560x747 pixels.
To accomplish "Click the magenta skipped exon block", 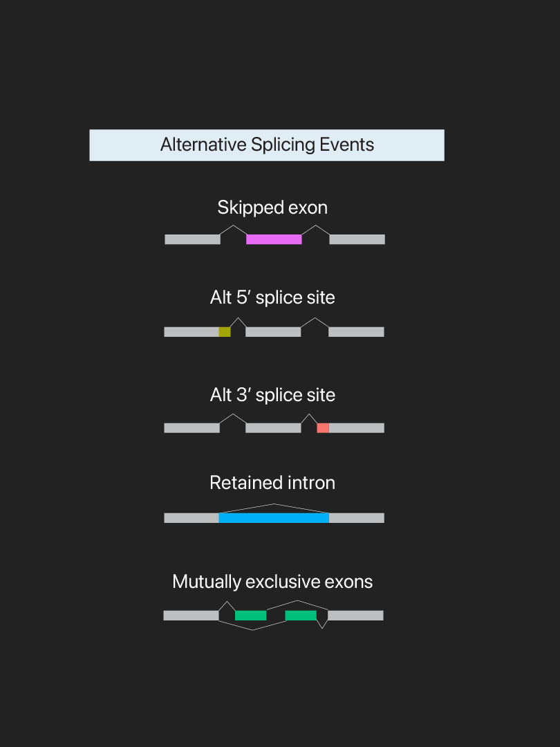I will click(x=274, y=239).
